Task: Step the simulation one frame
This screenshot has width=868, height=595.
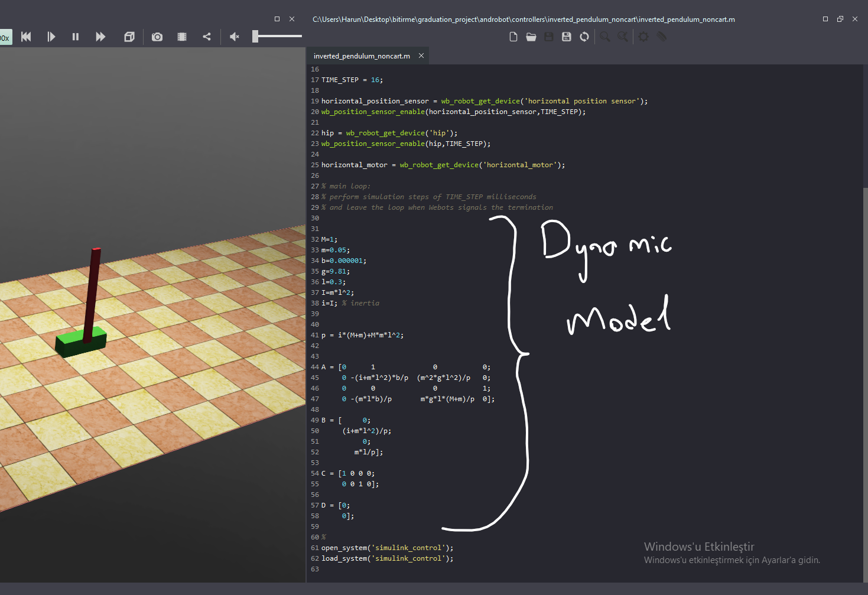Action: click(x=51, y=37)
